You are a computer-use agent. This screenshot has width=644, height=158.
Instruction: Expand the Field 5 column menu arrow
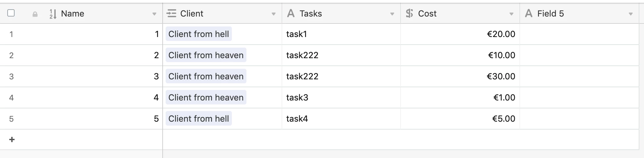630,14
